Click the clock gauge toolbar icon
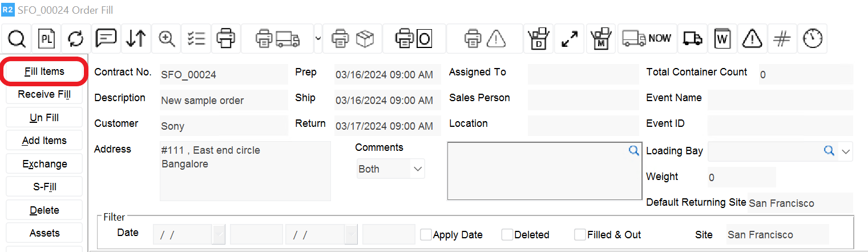868x252 pixels. (812, 38)
